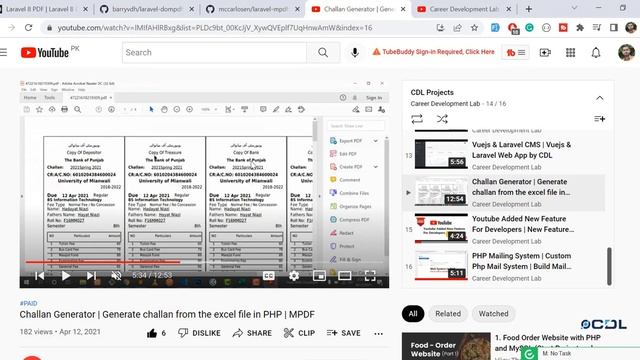Open Youtube Added New Feature playlist video
This screenshot has width=640, height=360.
[504, 229]
